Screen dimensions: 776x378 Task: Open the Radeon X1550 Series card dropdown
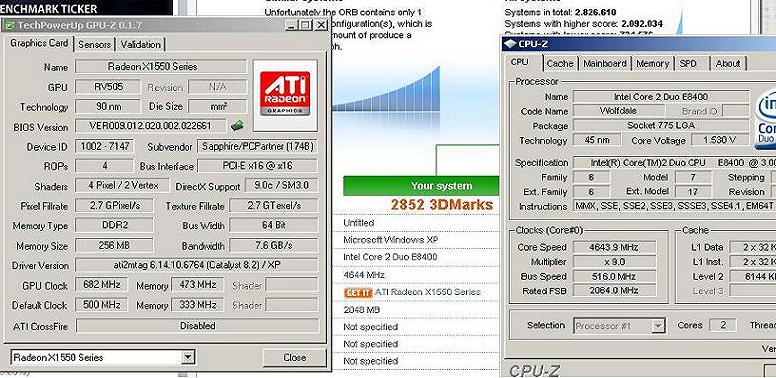[187, 357]
